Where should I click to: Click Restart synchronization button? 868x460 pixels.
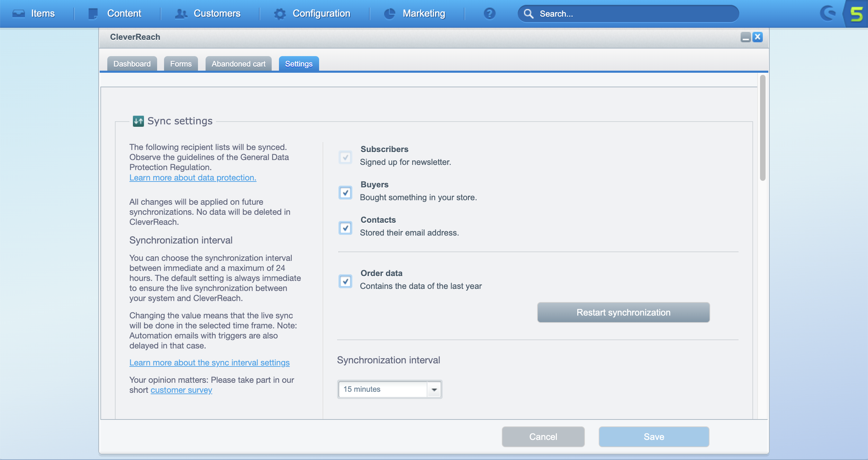(623, 312)
